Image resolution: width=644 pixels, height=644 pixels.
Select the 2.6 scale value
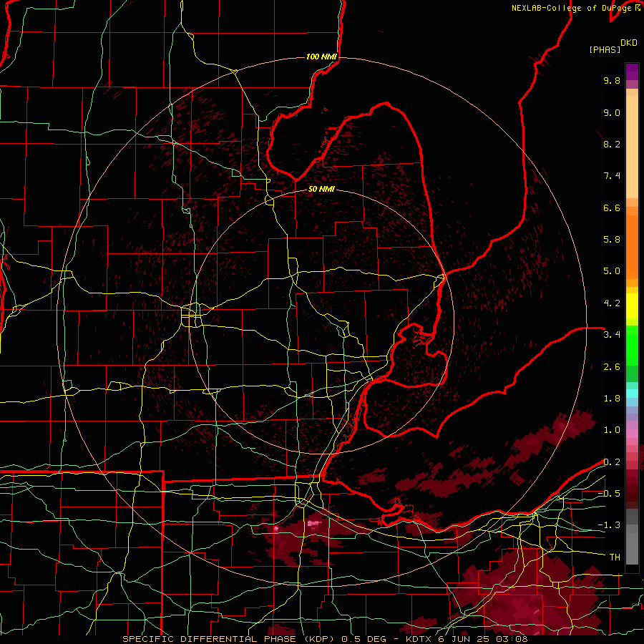pyautogui.click(x=612, y=367)
